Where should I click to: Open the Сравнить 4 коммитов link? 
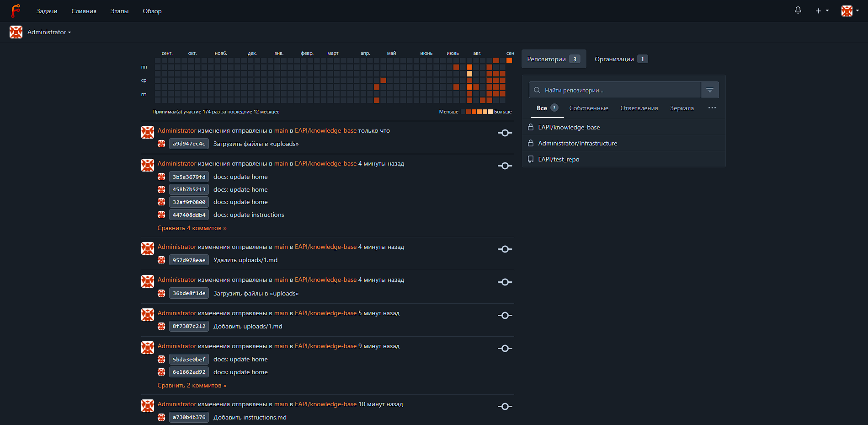point(192,228)
